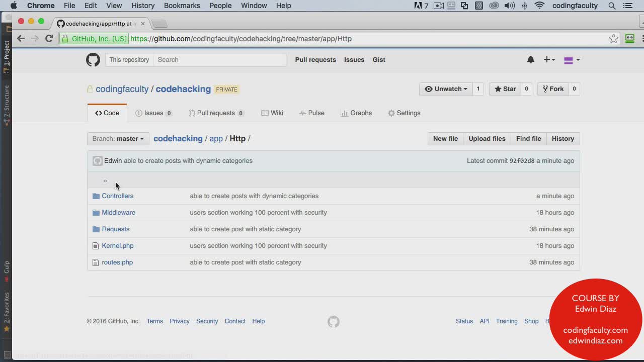Open the Apple menu
644x362 pixels.
pos(14,6)
